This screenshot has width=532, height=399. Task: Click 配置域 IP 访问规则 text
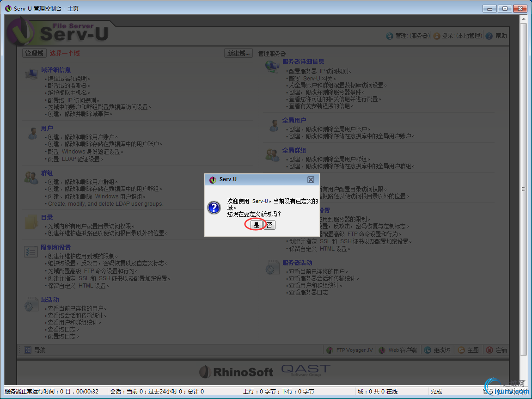click(73, 100)
